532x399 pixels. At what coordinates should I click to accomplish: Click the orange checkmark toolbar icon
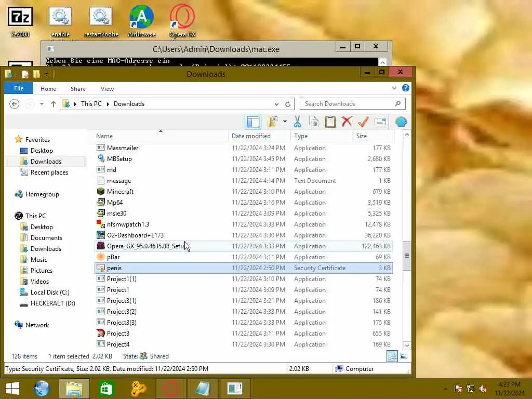(x=363, y=122)
